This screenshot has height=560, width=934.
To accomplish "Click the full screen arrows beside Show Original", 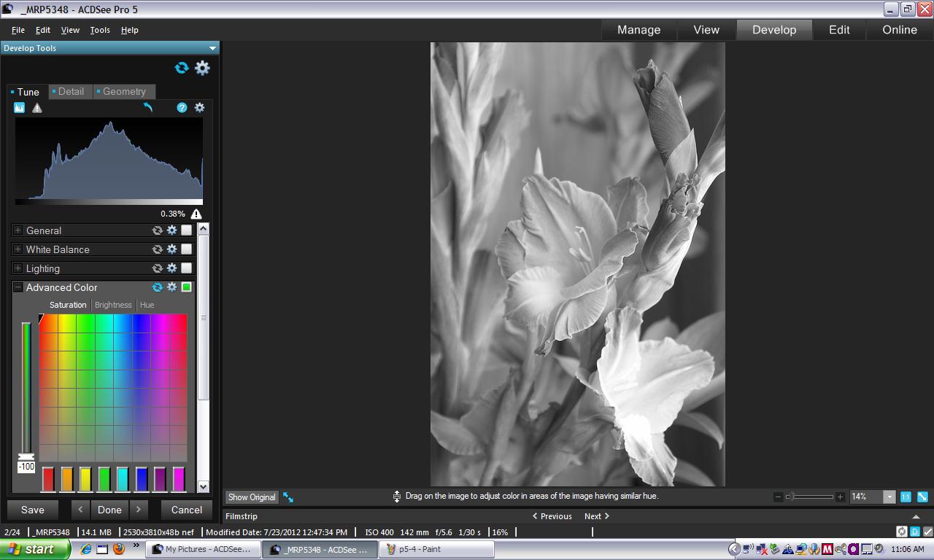I will pos(288,497).
